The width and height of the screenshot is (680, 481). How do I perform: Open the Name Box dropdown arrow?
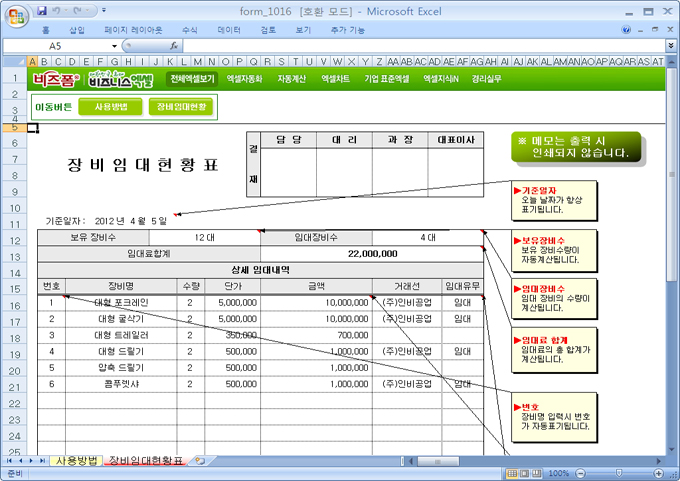tap(114, 46)
